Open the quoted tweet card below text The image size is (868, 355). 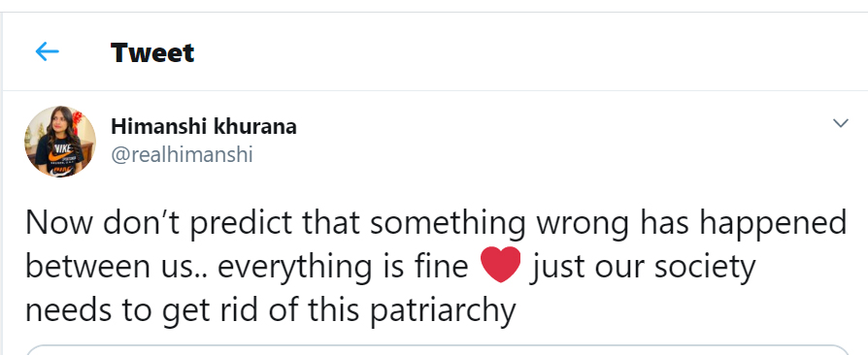point(437,350)
